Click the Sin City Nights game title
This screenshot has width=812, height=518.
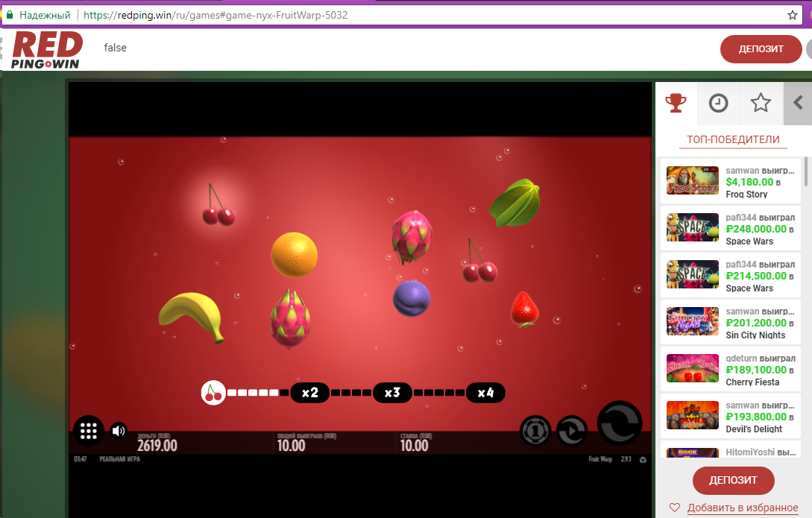coord(755,335)
